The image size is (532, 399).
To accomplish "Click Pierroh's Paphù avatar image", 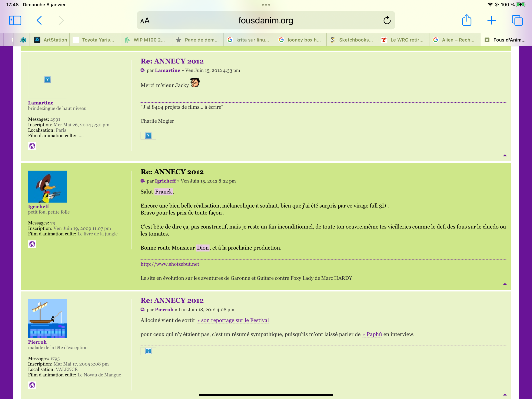I will point(47,318).
